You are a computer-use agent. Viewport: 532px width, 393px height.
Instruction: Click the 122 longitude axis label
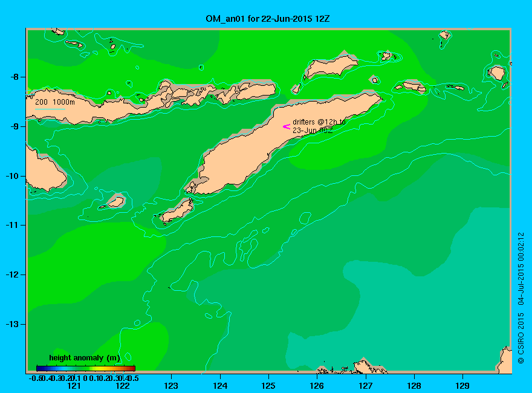[x=123, y=386]
